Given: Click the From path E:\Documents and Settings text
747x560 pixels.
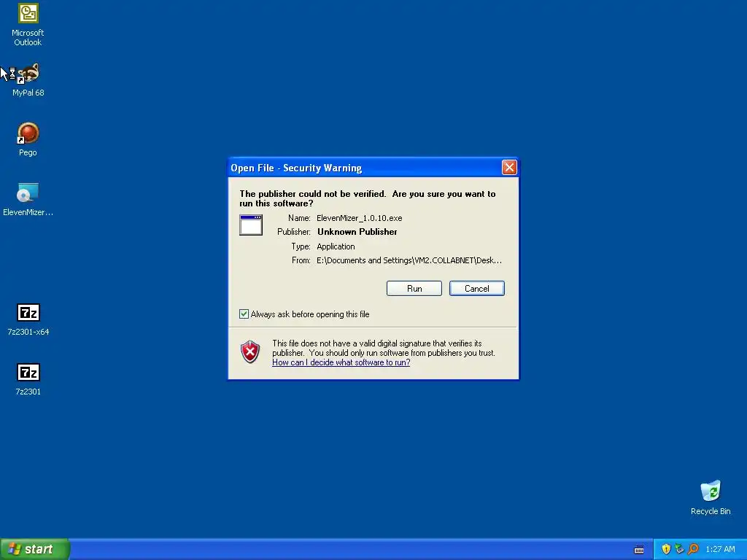Looking at the screenshot, I should click(x=409, y=260).
